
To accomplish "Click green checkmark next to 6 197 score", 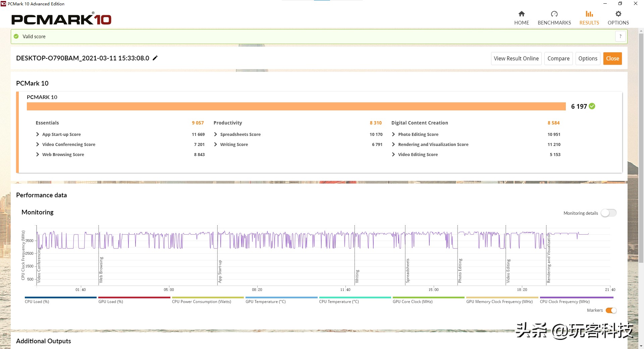I will point(592,106).
